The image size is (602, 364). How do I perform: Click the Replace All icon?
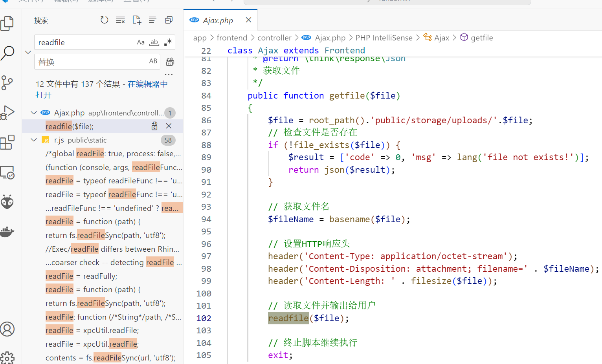point(170,62)
